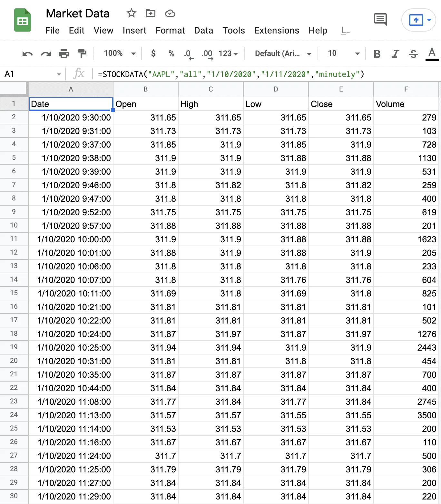The height and width of the screenshot is (504, 441).
Task: Select column E header
Action: click(x=341, y=89)
